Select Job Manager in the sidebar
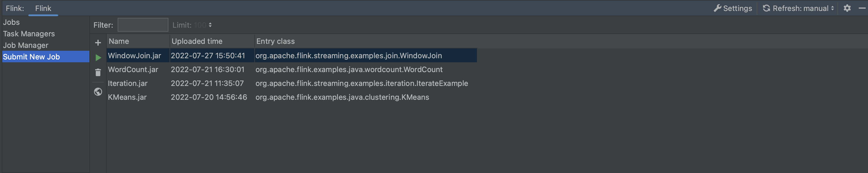868x173 pixels. (25, 45)
